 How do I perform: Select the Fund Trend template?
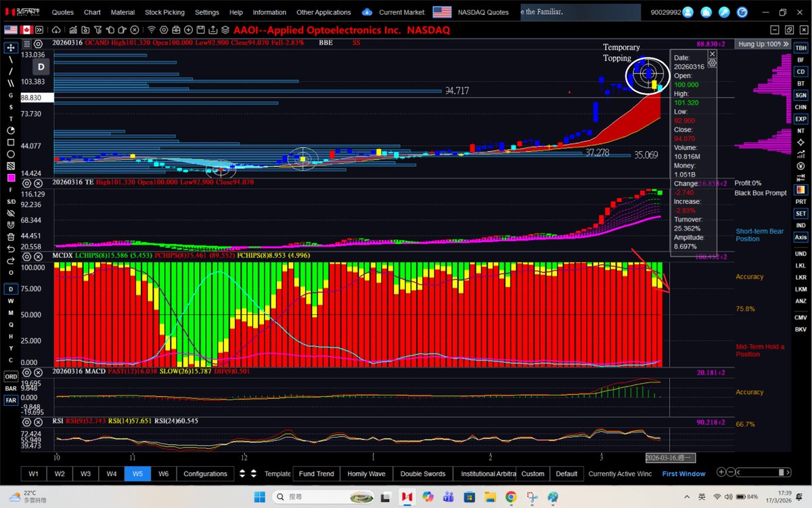click(x=316, y=473)
